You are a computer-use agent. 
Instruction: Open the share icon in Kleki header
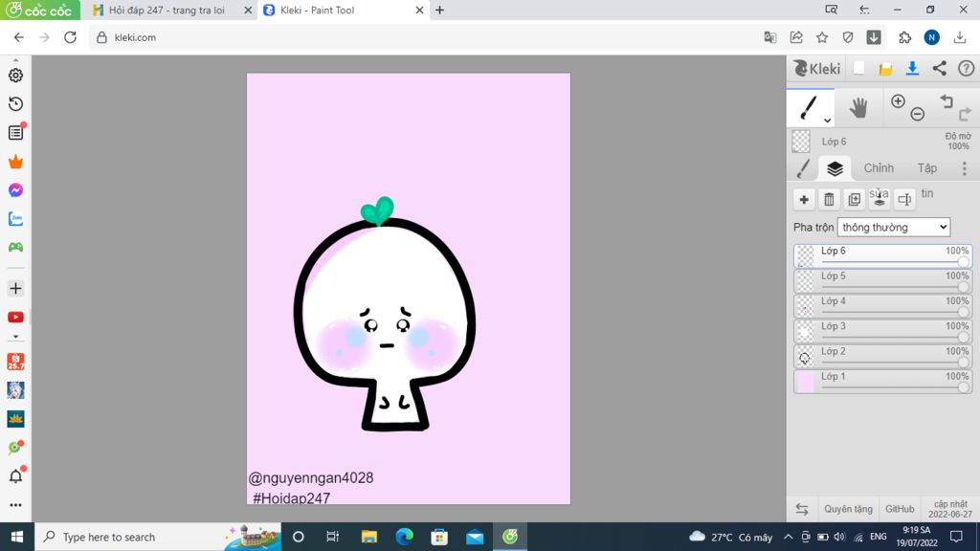point(939,68)
